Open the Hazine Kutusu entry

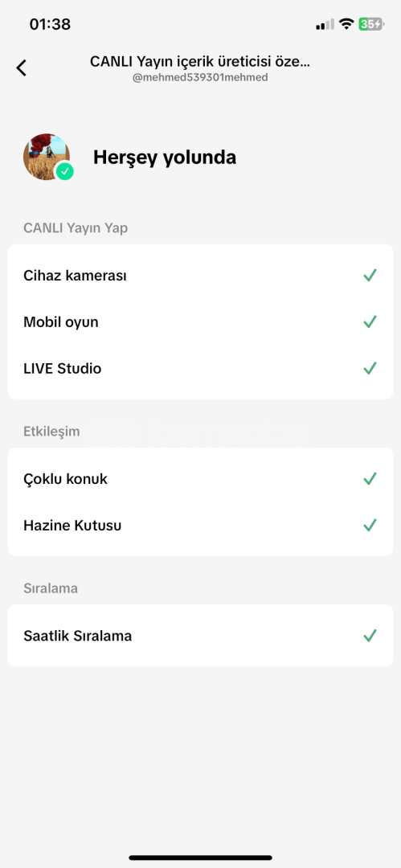[x=201, y=526]
